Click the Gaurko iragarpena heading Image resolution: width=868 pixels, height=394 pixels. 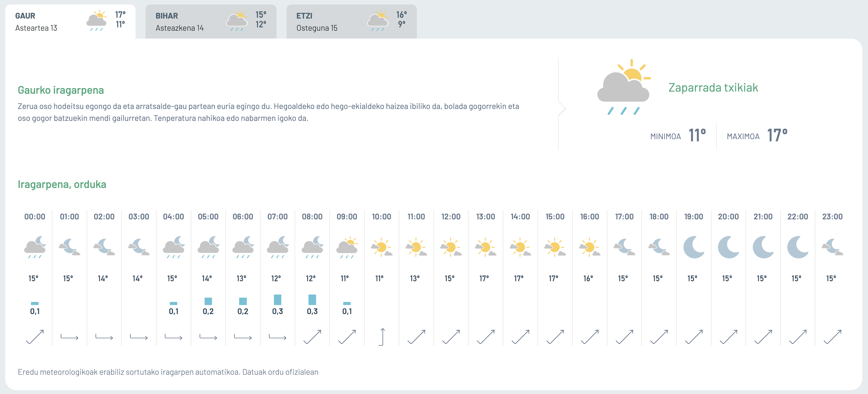click(61, 90)
